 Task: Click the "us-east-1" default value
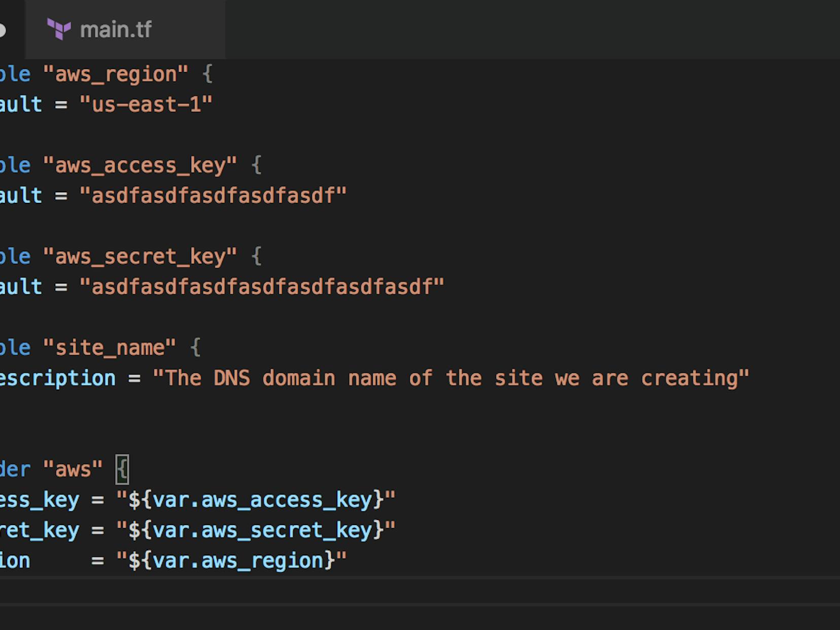click(x=147, y=104)
